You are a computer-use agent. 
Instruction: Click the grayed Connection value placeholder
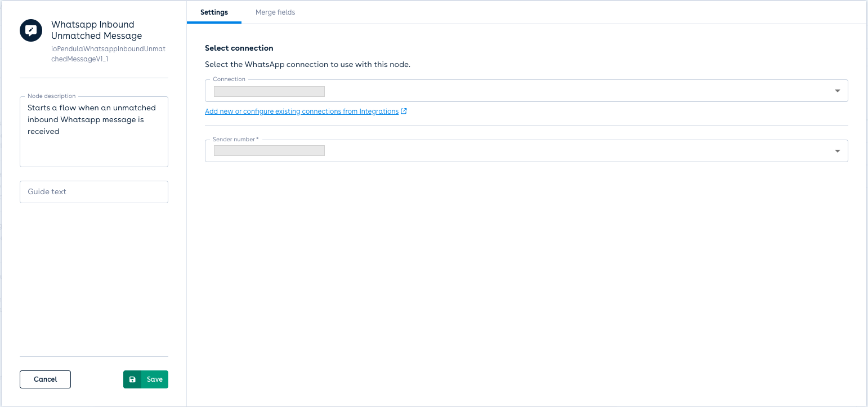click(269, 91)
